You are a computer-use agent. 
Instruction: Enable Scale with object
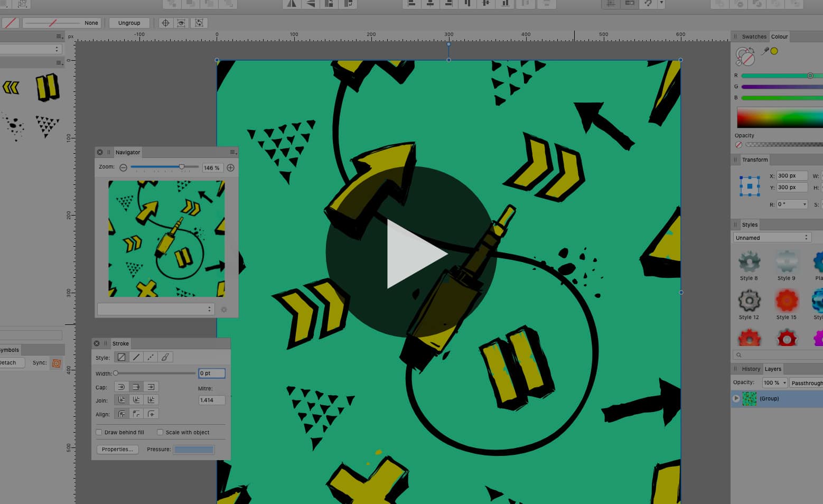click(160, 432)
